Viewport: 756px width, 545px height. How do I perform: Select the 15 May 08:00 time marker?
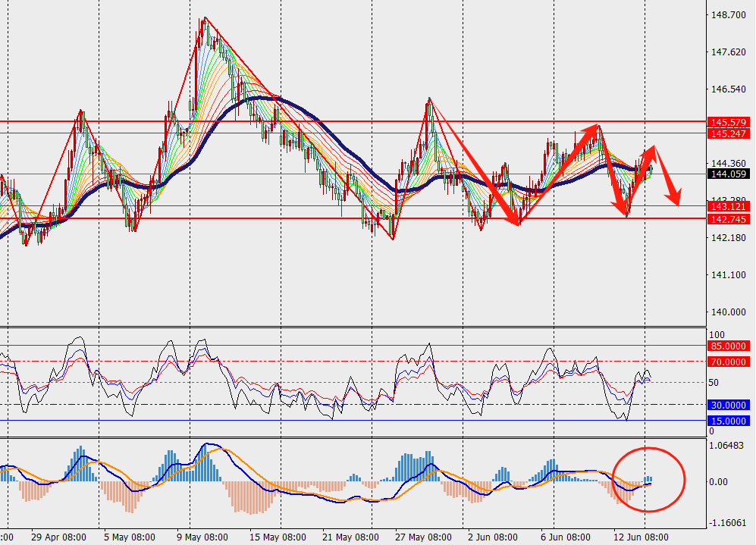tap(280, 537)
